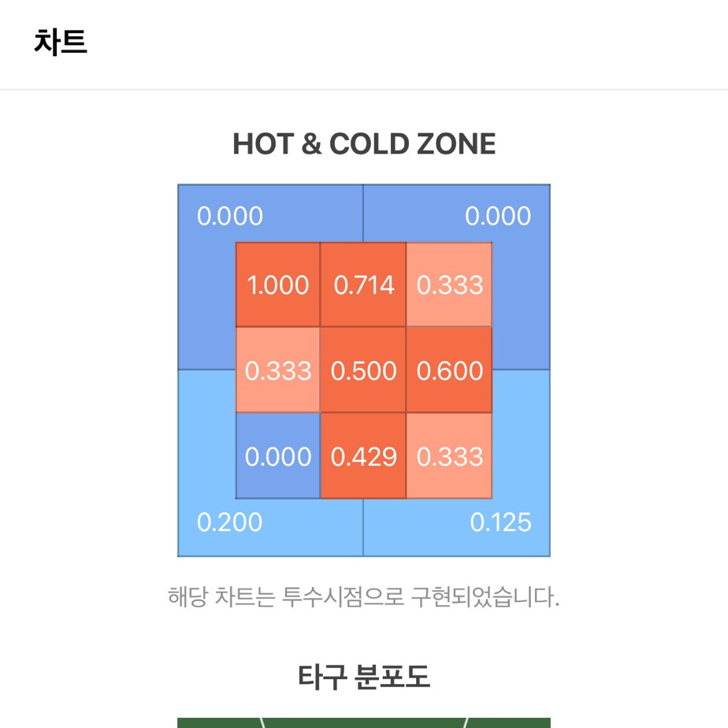Viewport: 728px width, 728px height.
Task: Tap the 0.333 cell in top row
Action: (x=449, y=284)
